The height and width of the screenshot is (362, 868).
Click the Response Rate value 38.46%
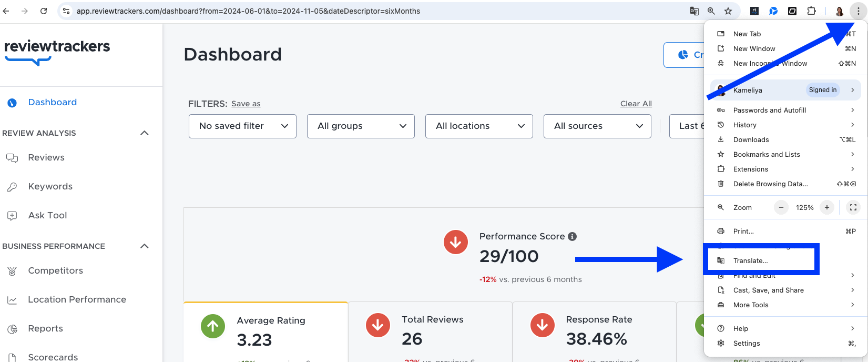[x=597, y=339]
